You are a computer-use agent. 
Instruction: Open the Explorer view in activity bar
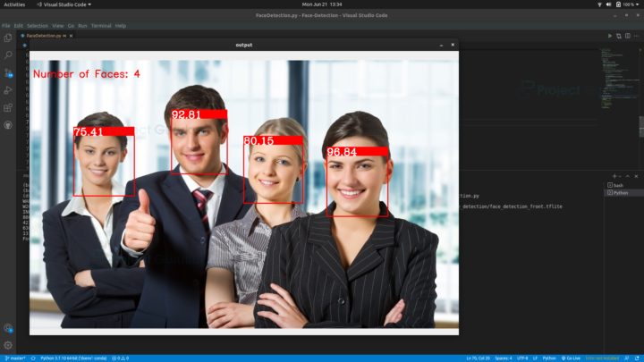(8, 38)
